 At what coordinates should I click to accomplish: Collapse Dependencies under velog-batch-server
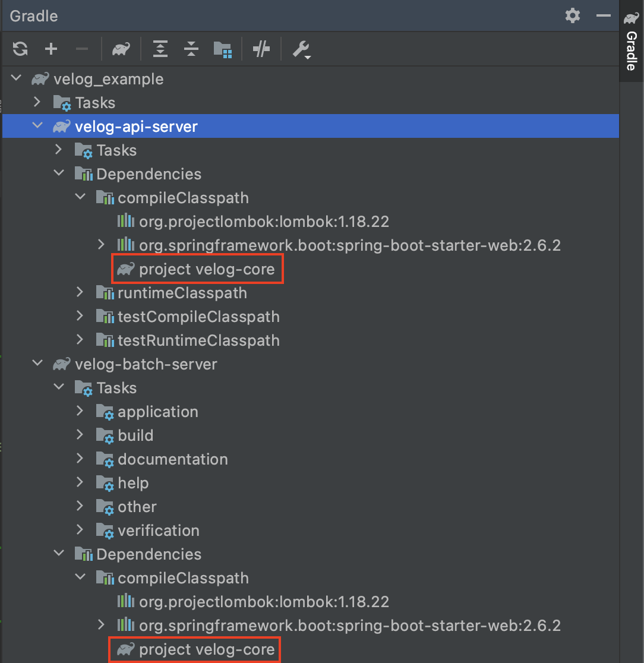(x=59, y=553)
